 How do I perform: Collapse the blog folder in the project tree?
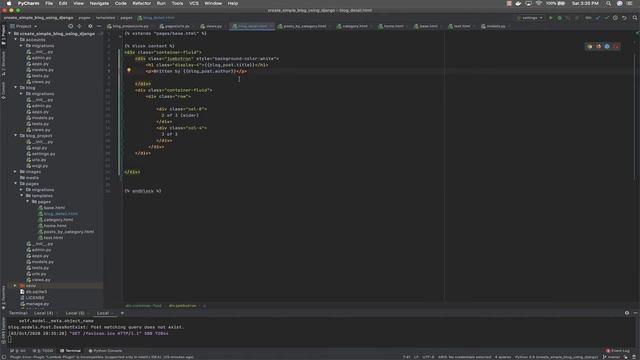click(16, 88)
